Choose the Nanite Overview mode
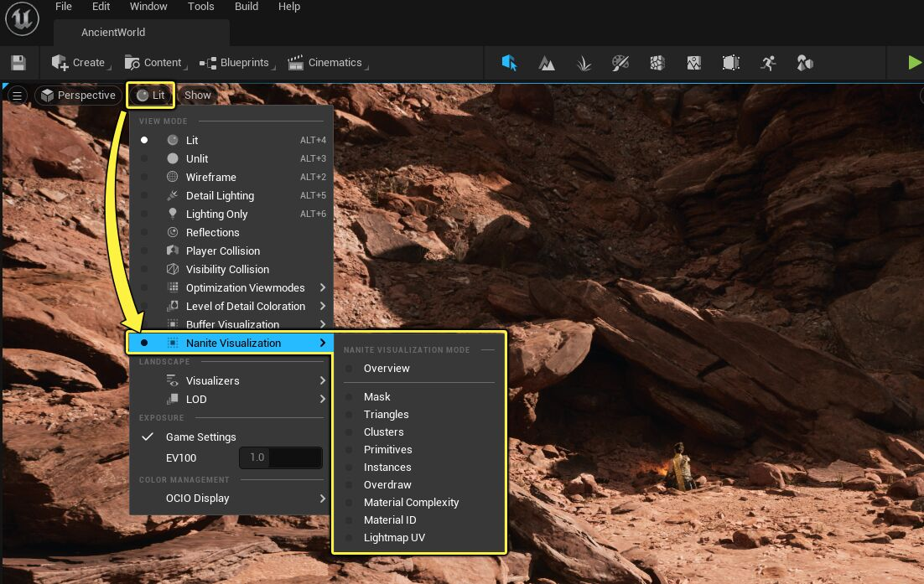Image resolution: width=924 pixels, height=584 pixels. pyautogui.click(x=419, y=368)
